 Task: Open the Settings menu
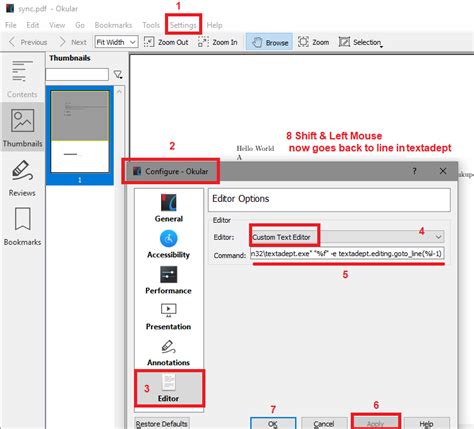183,25
